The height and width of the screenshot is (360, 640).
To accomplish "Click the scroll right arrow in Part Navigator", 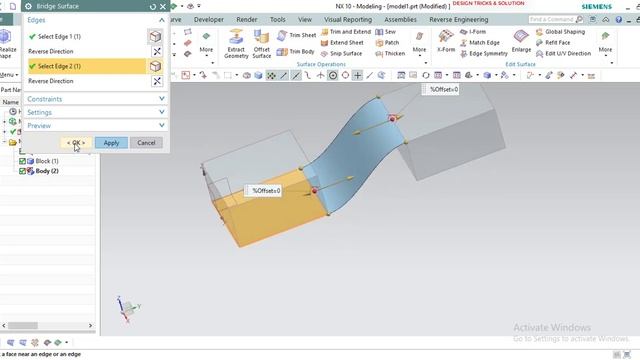I will tap(91, 325).
